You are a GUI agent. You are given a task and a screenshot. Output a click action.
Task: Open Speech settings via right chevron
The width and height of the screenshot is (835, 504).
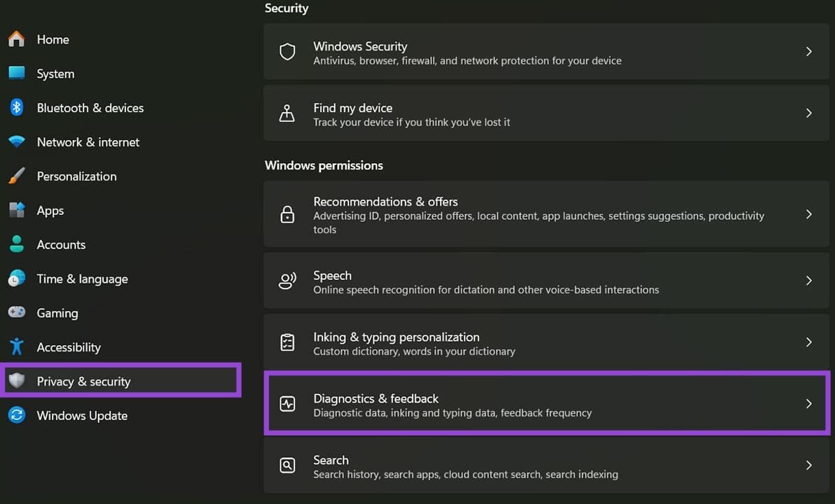808,281
